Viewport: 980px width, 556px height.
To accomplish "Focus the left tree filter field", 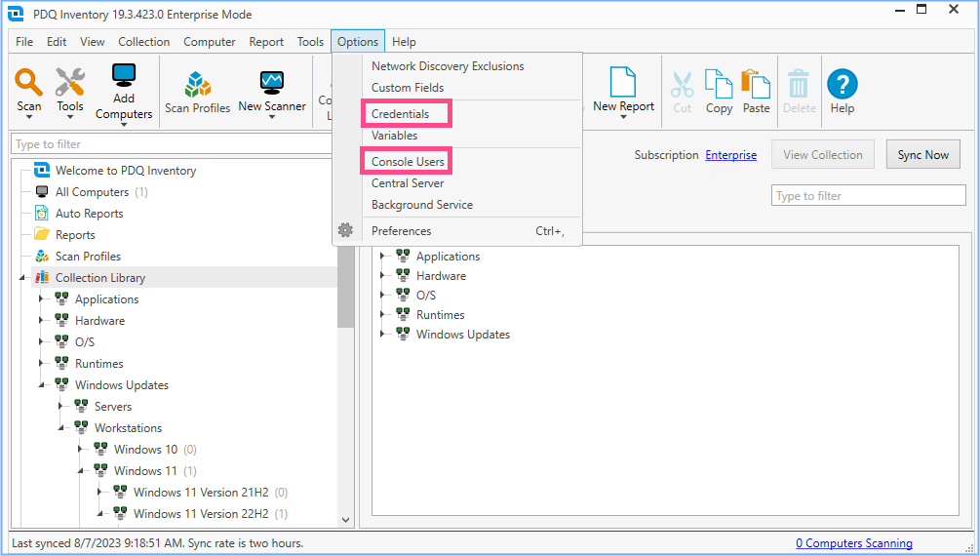I will click(x=172, y=143).
